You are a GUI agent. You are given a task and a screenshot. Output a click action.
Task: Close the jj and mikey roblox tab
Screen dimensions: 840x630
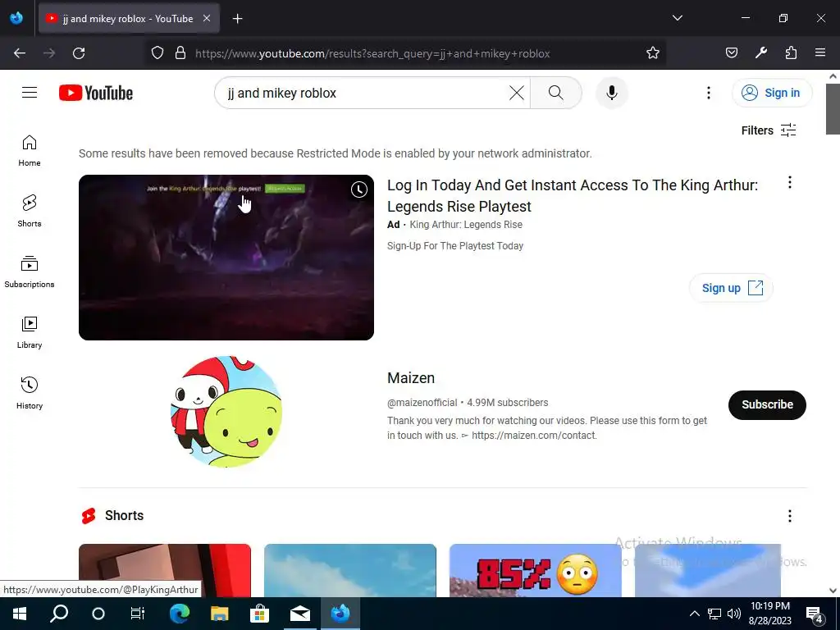click(x=207, y=18)
